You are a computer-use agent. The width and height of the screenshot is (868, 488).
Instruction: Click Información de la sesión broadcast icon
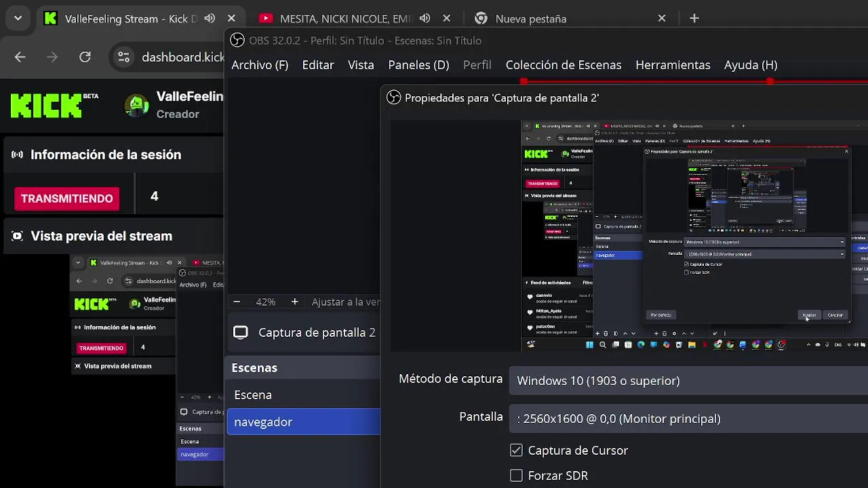click(18, 155)
